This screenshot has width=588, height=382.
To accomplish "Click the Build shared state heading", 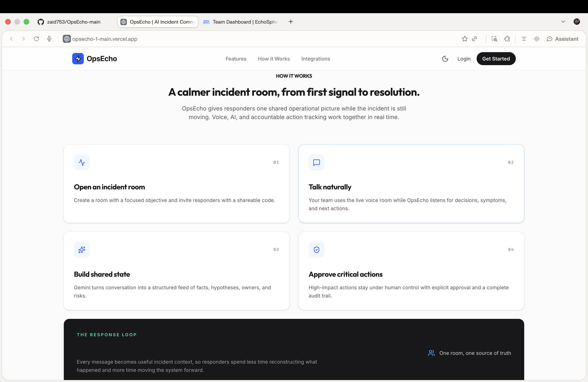I will click(x=102, y=274).
